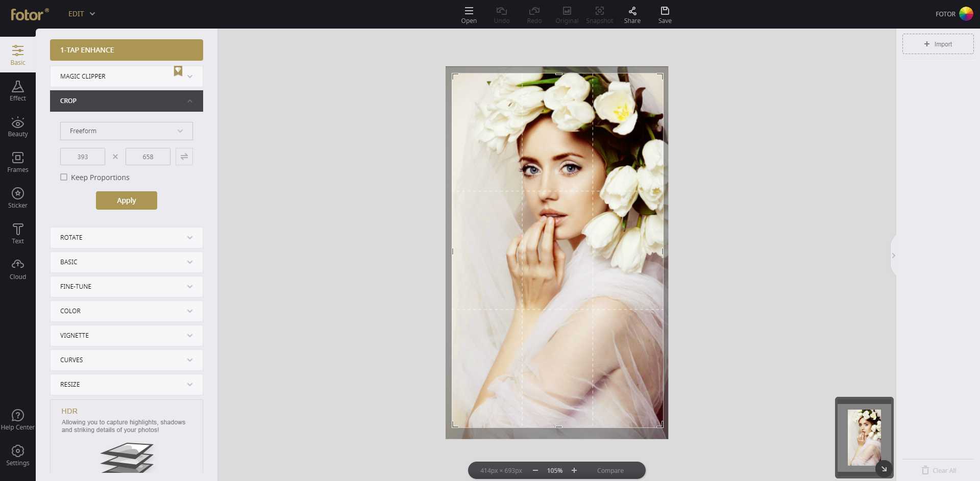Expand the VIGNETTE section
Viewport: 980px width, 481px height.
click(x=126, y=335)
